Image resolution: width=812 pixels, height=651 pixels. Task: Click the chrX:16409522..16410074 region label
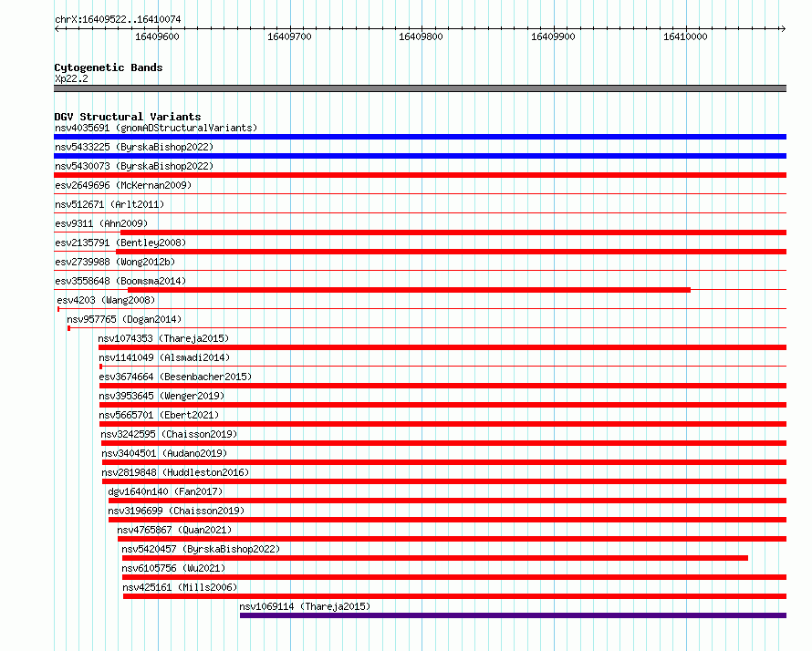[118, 19]
